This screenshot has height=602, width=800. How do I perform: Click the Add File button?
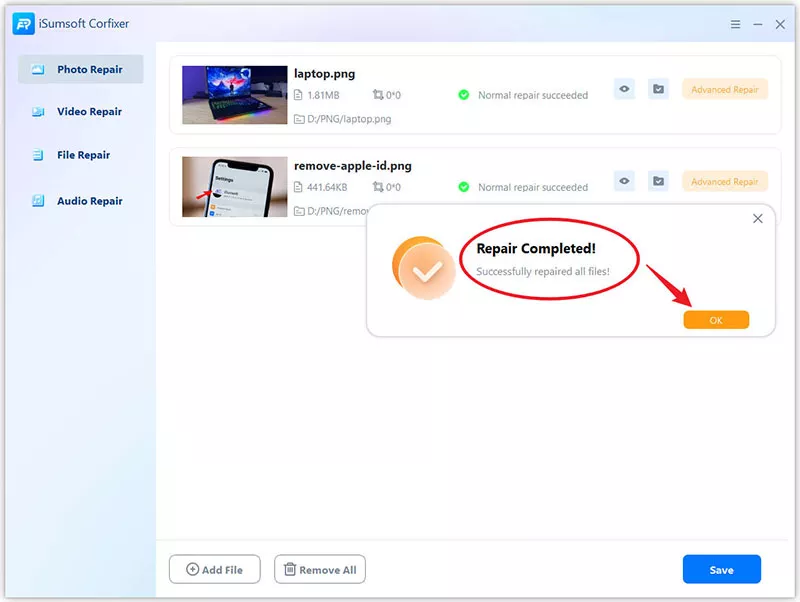215,569
